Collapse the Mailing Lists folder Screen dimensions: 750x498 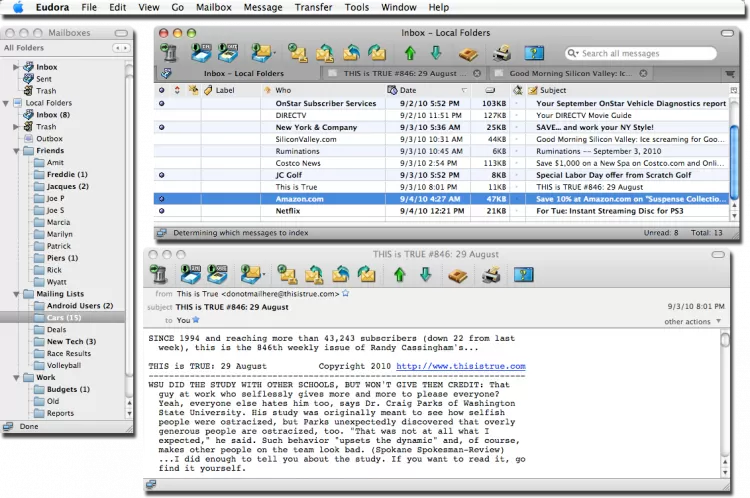click(17, 294)
